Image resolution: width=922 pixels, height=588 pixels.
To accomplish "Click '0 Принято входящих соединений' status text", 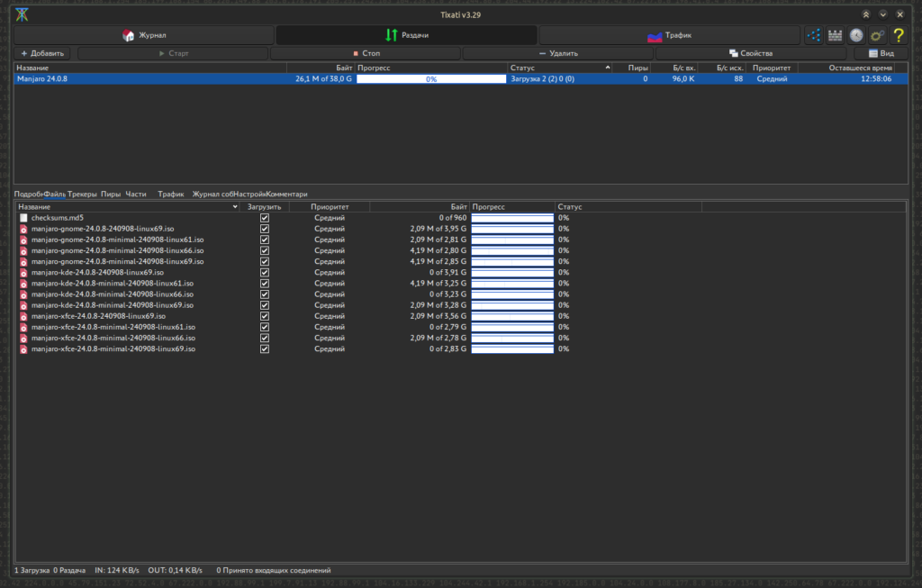I will 274,570.
